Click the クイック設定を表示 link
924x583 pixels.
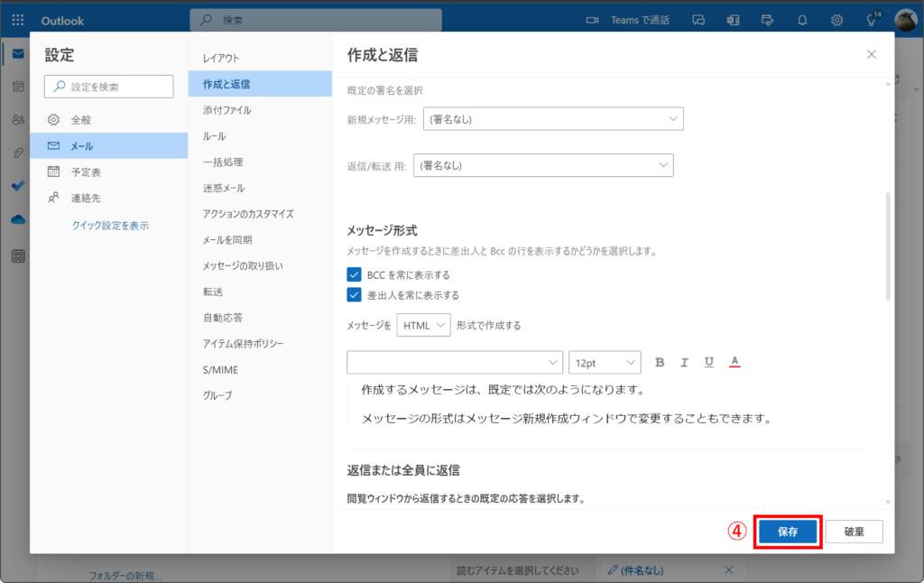tap(110, 226)
